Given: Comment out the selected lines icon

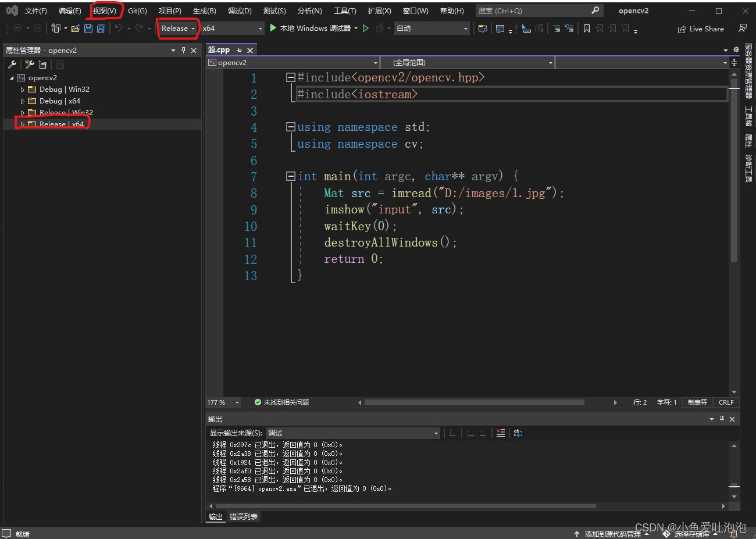Looking at the screenshot, I should coord(557,28).
